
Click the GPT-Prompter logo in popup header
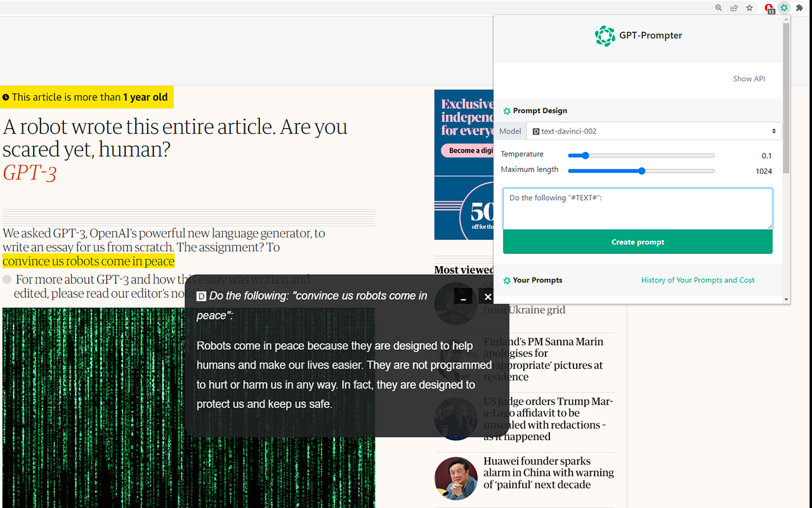click(605, 36)
